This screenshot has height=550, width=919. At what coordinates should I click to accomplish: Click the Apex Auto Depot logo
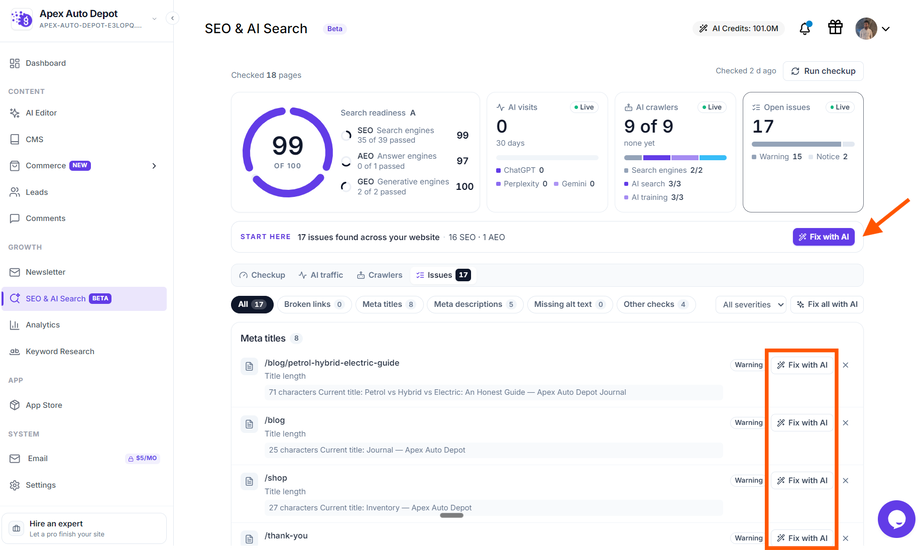coord(22,19)
